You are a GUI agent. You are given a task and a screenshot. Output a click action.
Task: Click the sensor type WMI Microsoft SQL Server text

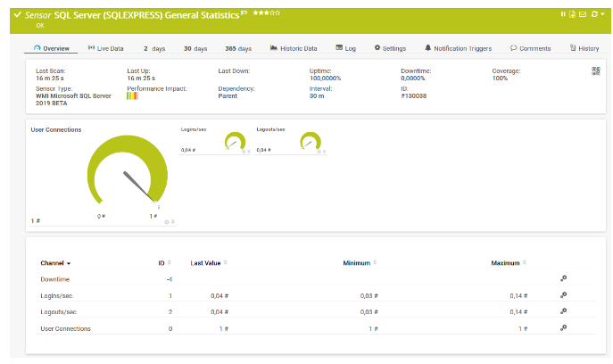tap(73, 99)
